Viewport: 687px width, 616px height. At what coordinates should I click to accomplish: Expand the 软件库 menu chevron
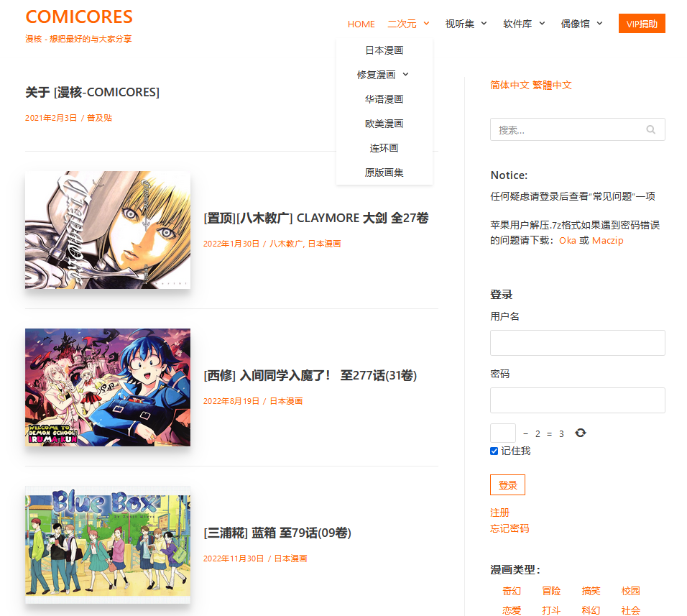pyautogui.click(x=542, y=23)
